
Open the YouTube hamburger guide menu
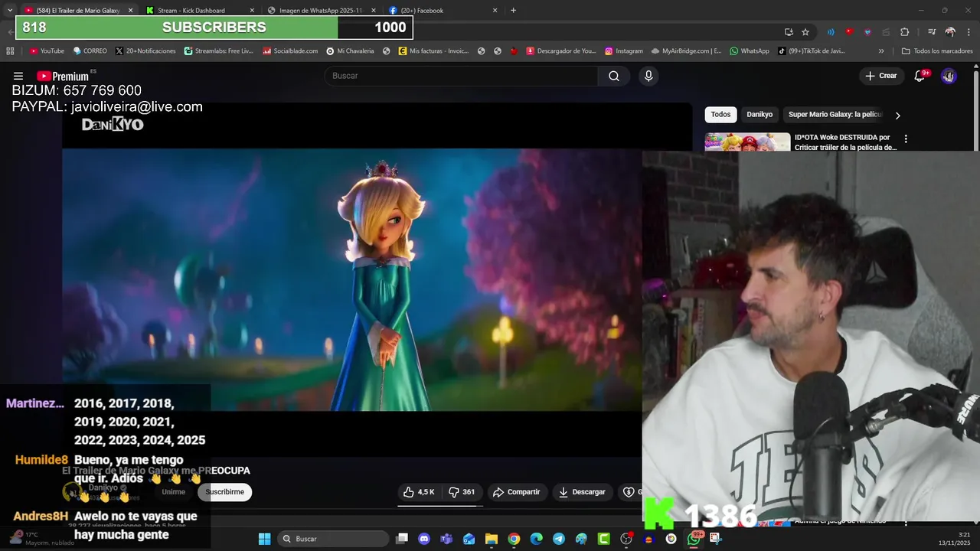[18, 76]
